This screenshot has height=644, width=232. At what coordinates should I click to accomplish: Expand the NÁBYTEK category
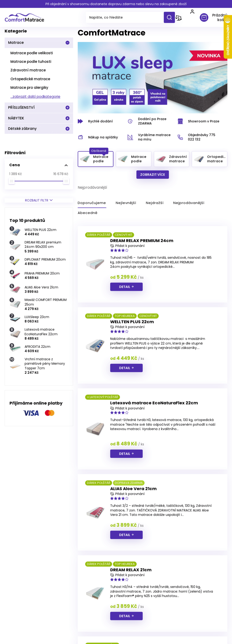point(68,118)
